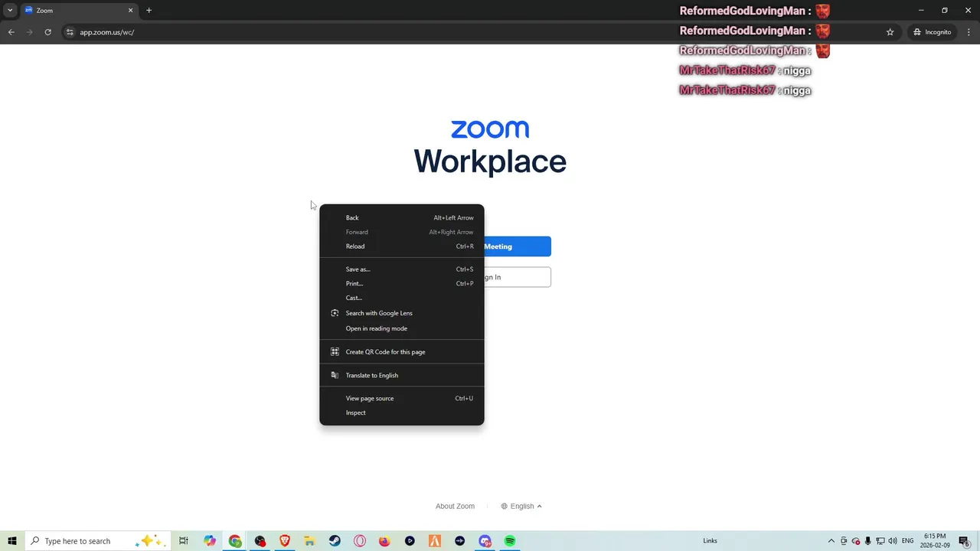Click the taskbar search box

click(97, 541)
